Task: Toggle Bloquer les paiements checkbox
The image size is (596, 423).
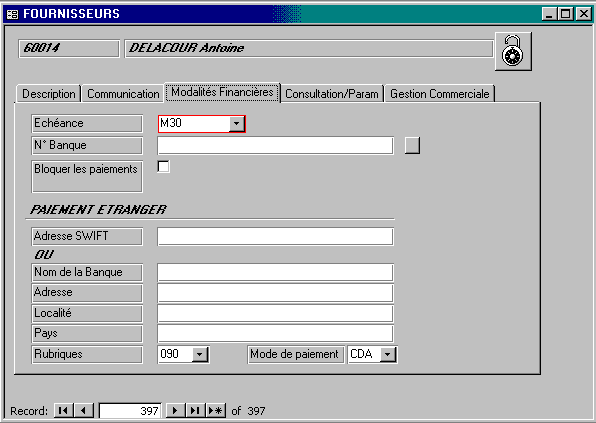Action: coord(163,166)
